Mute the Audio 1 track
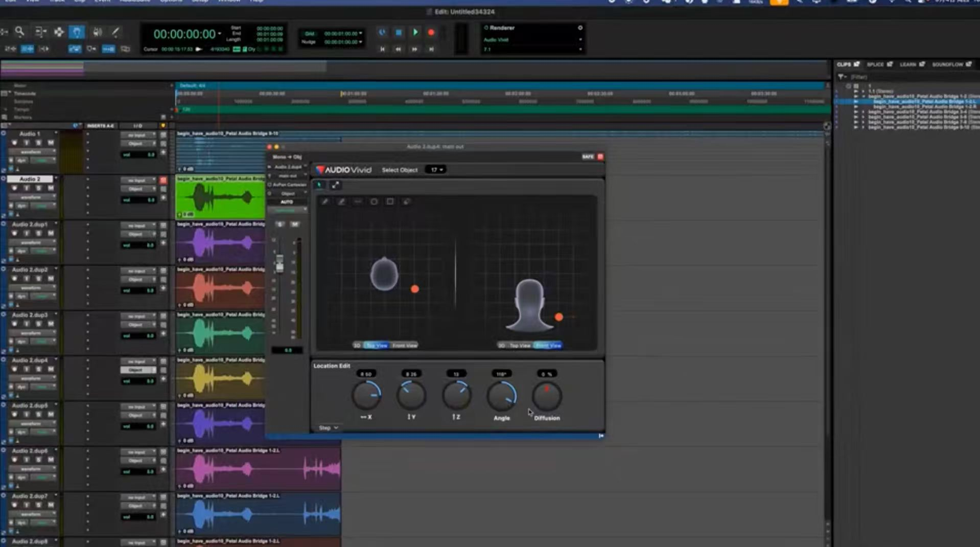Viewport: 980px width, 547px height. [x=50, y=143]
